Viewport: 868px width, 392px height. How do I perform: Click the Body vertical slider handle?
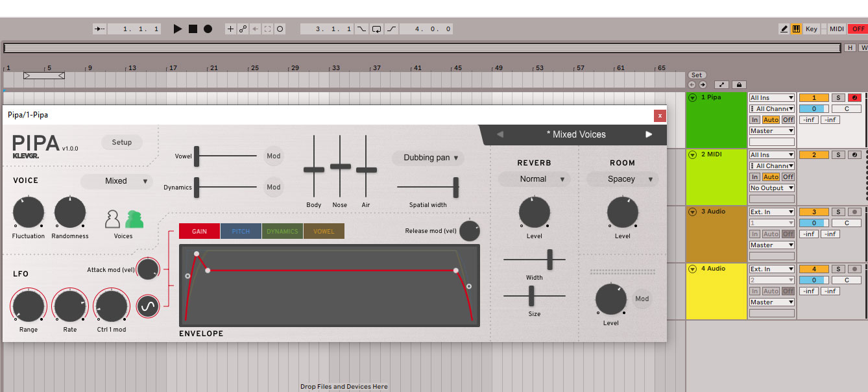(314, 169)
